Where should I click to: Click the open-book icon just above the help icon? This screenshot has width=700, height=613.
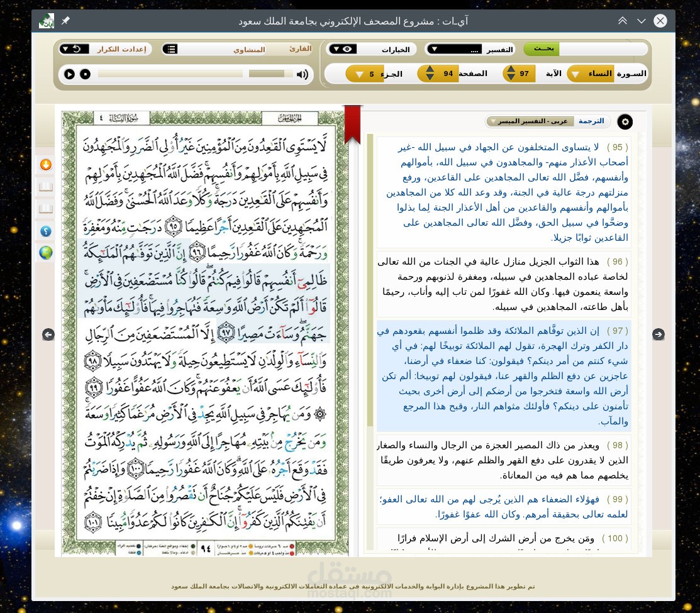coord(45,209)
